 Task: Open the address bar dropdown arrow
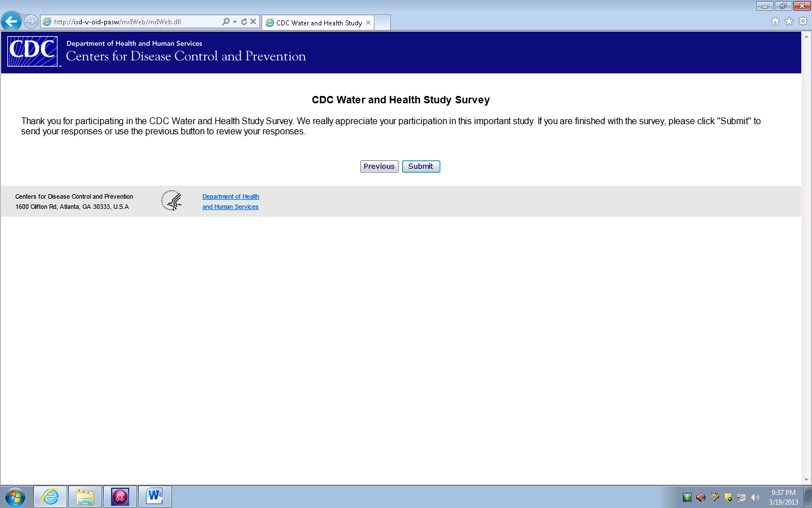tap(235, 22)
